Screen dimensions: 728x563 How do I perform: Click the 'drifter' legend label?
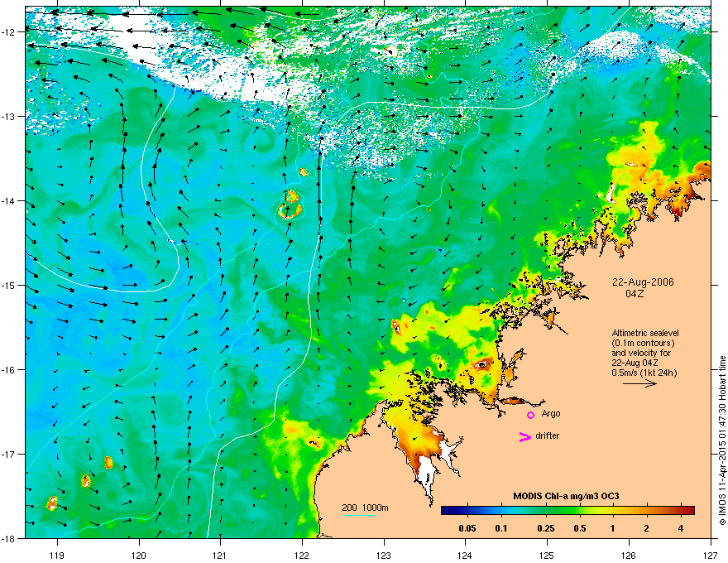point(548,435)
